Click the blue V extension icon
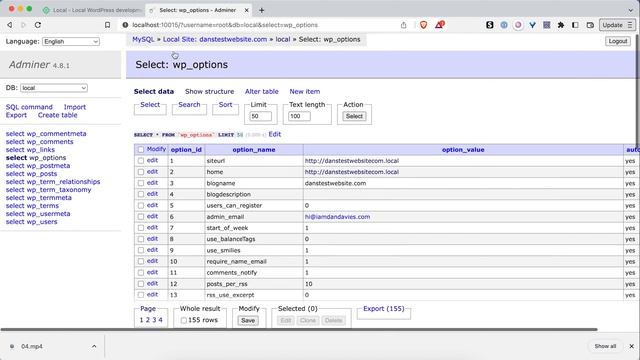 coord(532,25)
